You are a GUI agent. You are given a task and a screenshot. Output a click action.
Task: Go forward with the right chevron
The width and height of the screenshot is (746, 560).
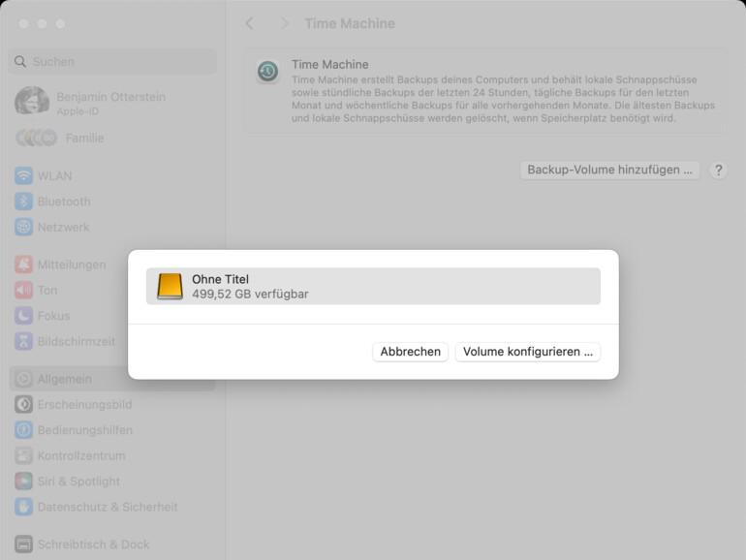tap(284, 23)
